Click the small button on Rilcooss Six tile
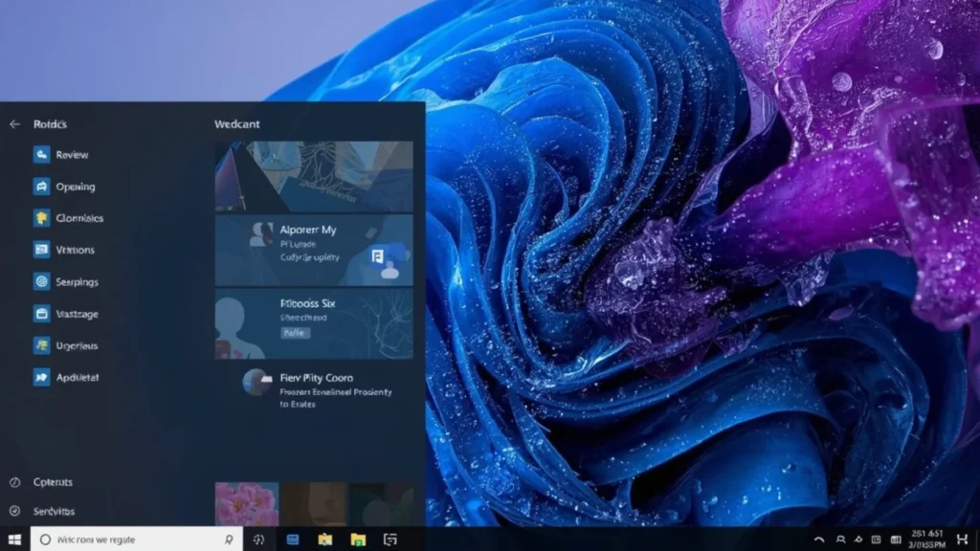This screenshot has width=980, height=551. tap(295, 333)
